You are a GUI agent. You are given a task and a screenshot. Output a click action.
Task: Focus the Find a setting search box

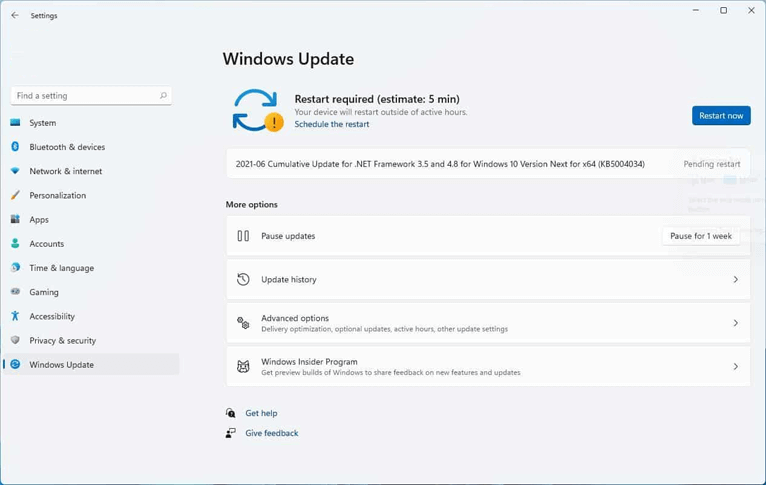(85, 96)
